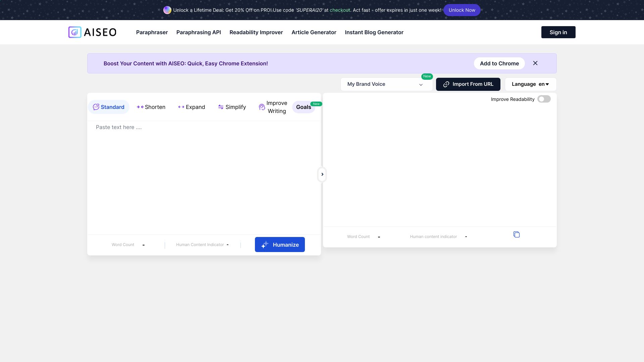Click the Standard mode chat bubble icon

tap(96, 107)
